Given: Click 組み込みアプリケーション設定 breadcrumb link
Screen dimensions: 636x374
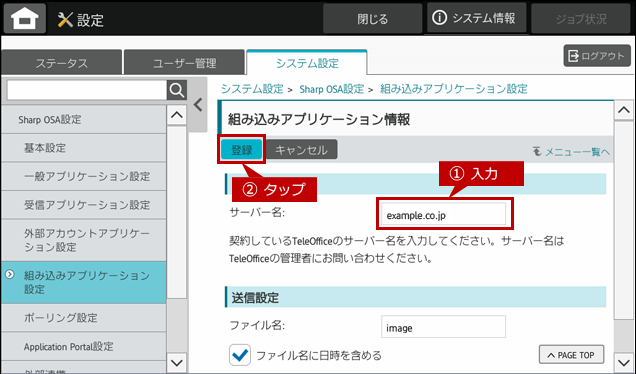Looking at the screenshot, I should [x=453, y=89].
